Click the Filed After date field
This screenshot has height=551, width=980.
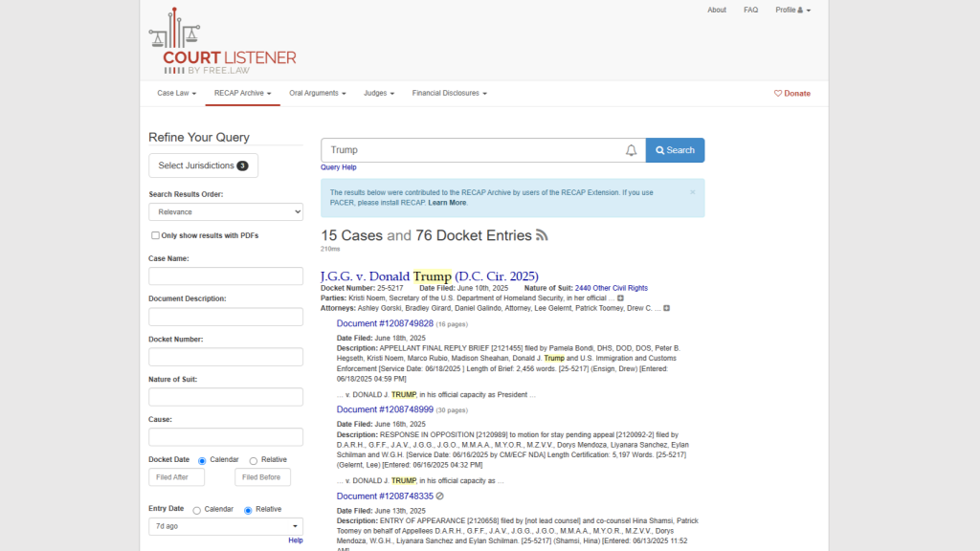(x=176, y=477)
